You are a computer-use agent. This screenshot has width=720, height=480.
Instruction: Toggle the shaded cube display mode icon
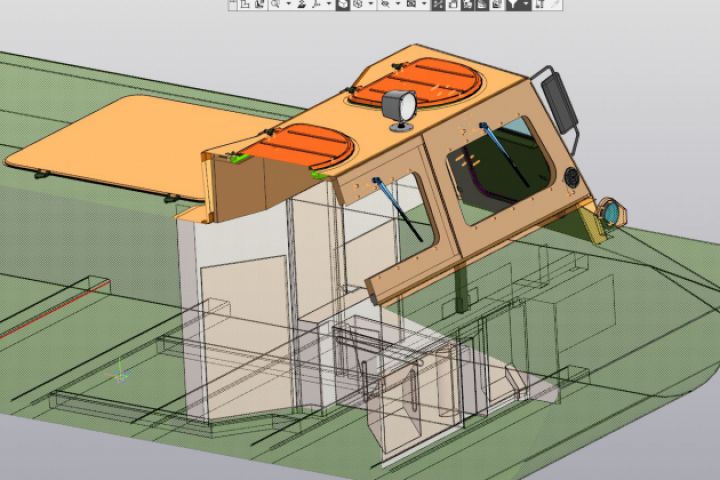(x=343, y=4)
